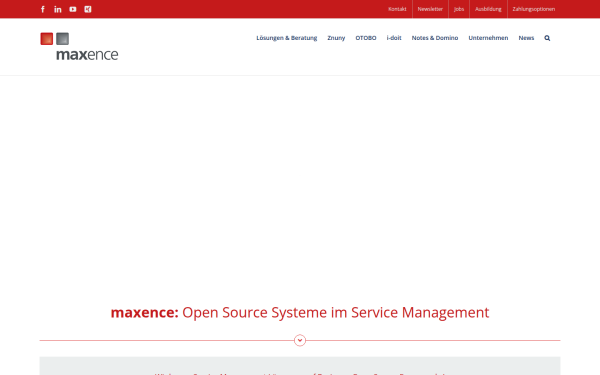Open the Jobs link
600x375 pixels.
tap(459, 9)
